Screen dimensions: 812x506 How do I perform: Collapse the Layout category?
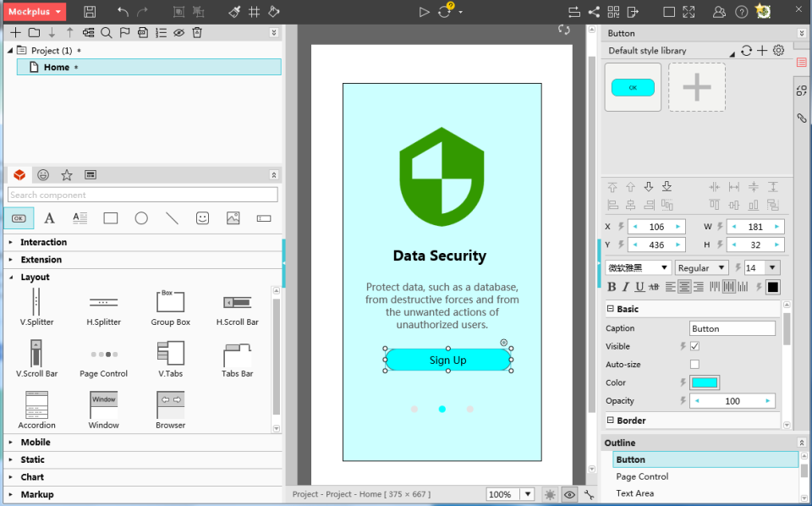click(35, 277)
